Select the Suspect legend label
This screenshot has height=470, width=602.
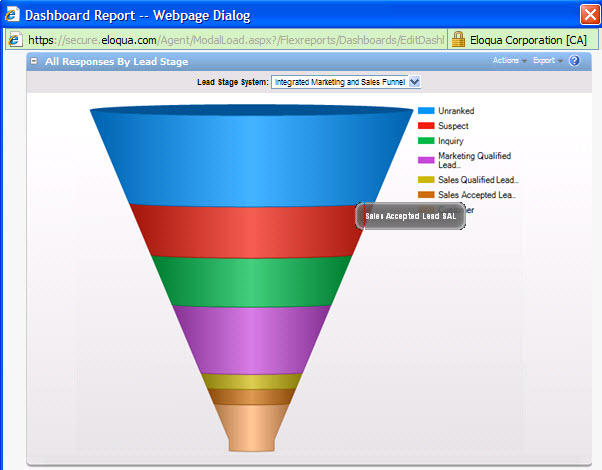(453, 126)
